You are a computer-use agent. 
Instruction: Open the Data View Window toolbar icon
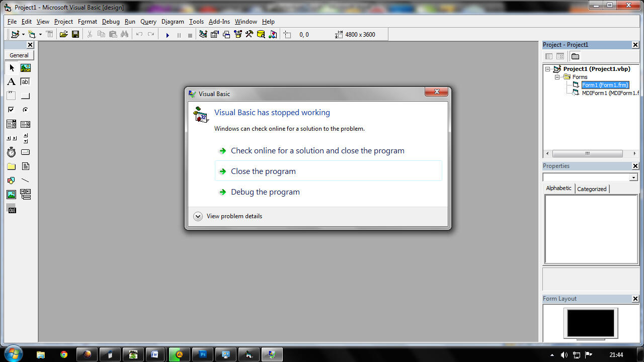(x=261, y=34)
